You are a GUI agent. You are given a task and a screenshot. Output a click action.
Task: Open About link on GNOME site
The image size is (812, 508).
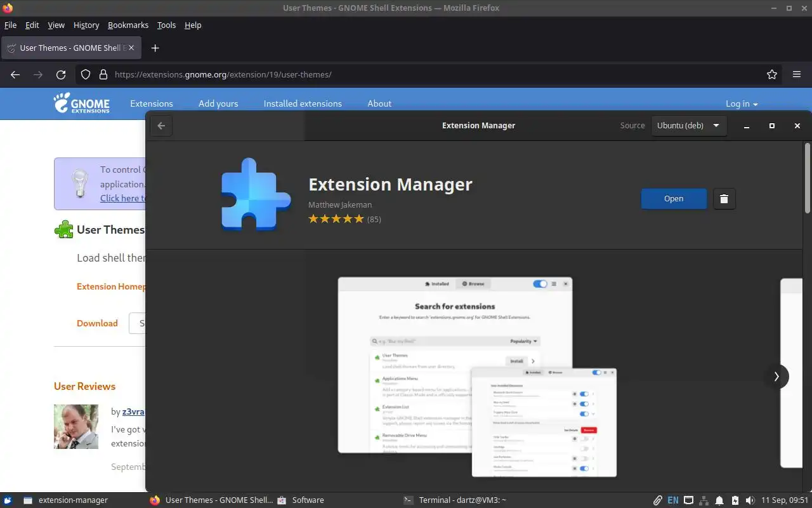tap(379, 104)
